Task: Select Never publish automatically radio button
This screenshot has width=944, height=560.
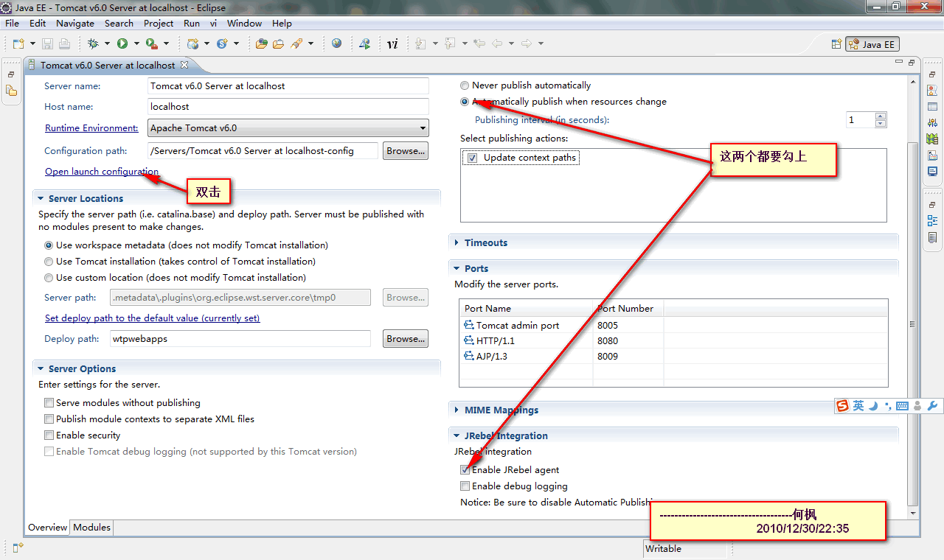Action: (x=465, y=85)
